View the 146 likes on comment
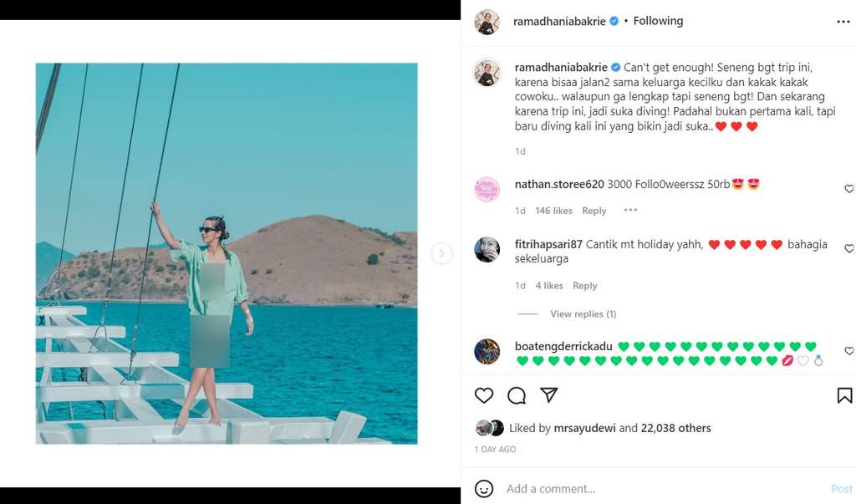 click(553, 211)
